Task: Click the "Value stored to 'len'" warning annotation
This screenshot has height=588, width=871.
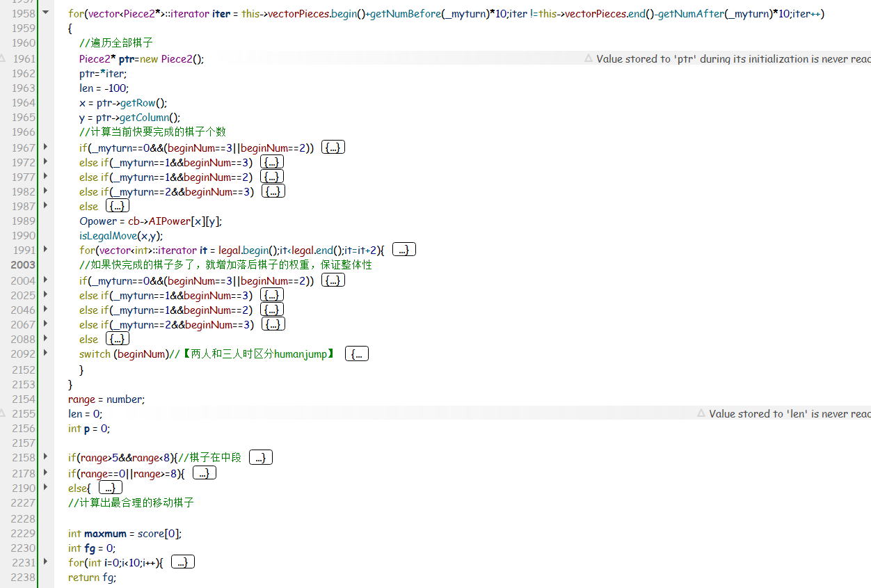Action: [x=790, y=414]
